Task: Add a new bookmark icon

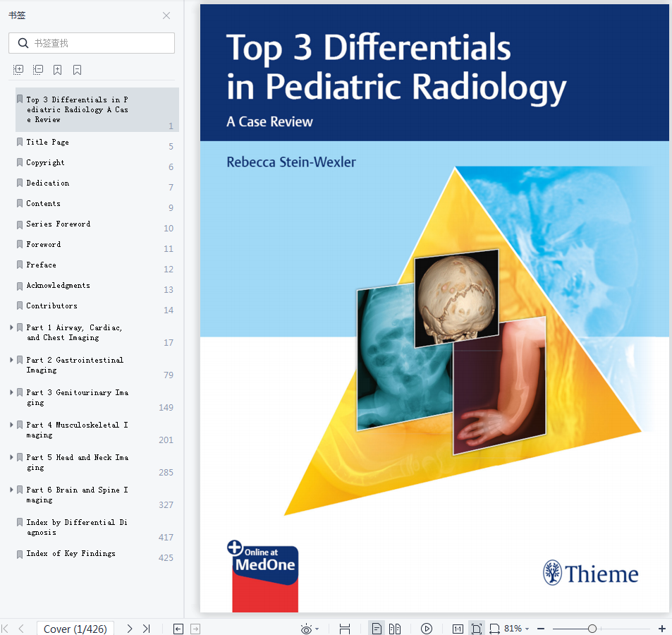Action: point(57,69)
